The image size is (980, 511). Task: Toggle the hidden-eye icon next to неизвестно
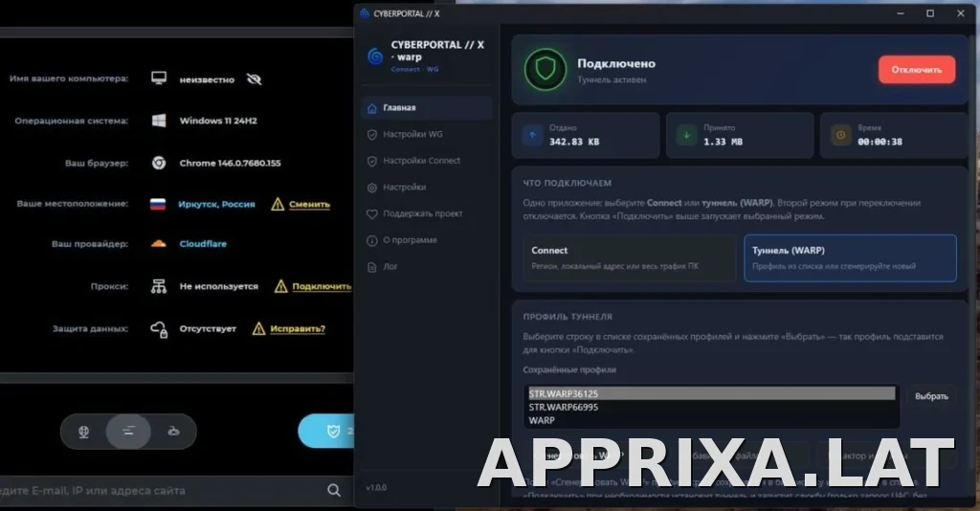tap(254, 79)
